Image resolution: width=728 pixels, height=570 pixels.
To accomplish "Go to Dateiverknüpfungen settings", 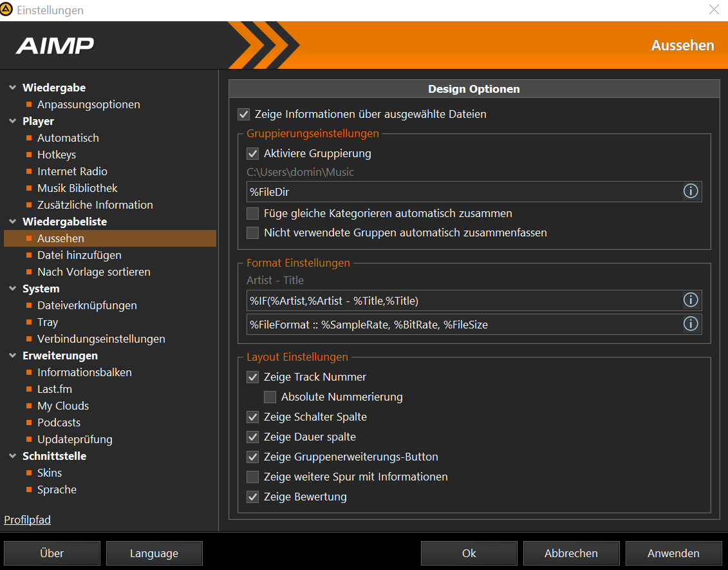I will (88, 305).
